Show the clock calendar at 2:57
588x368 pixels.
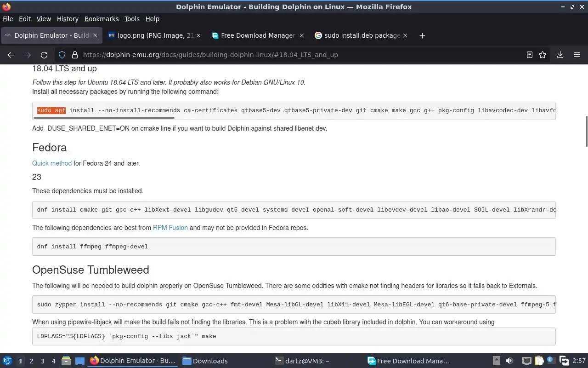579,361
